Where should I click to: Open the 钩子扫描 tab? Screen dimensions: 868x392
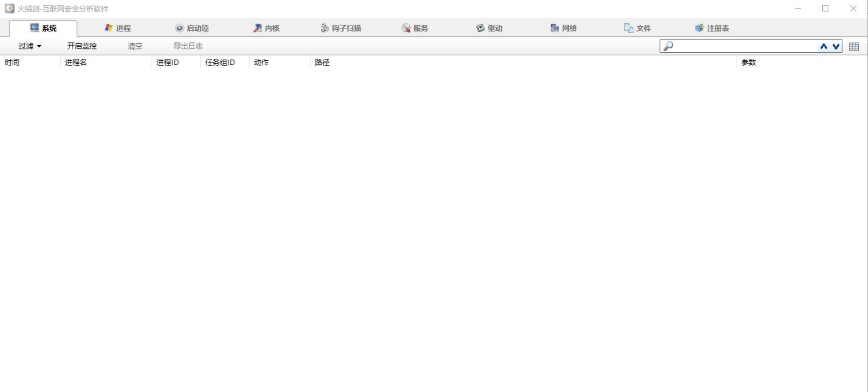pyautogui.click(x=341, y=28)
